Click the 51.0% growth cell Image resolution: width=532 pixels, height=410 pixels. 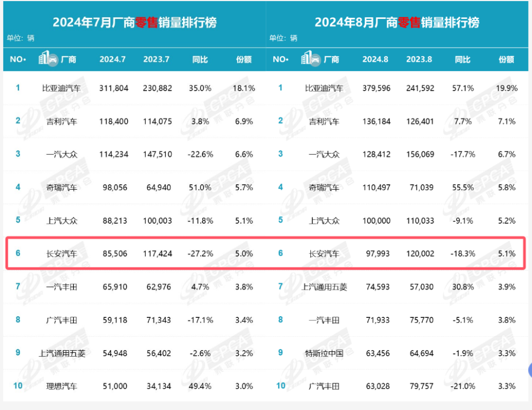tap(200, 188)
